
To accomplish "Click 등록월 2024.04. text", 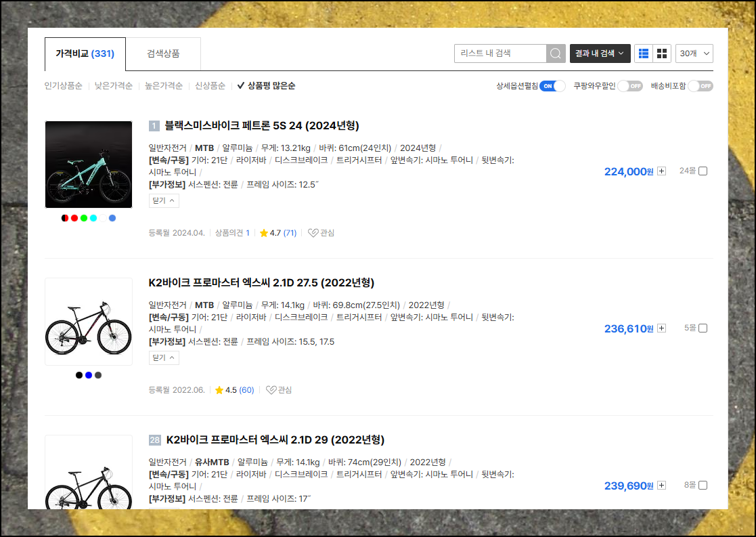I will click(177, 233).
